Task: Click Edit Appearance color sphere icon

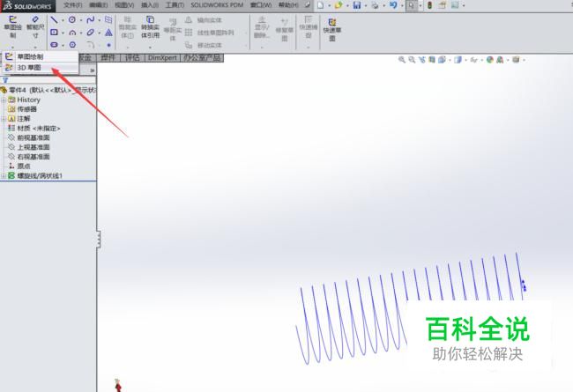Action: pyautogui.click(x=489, y=60)
